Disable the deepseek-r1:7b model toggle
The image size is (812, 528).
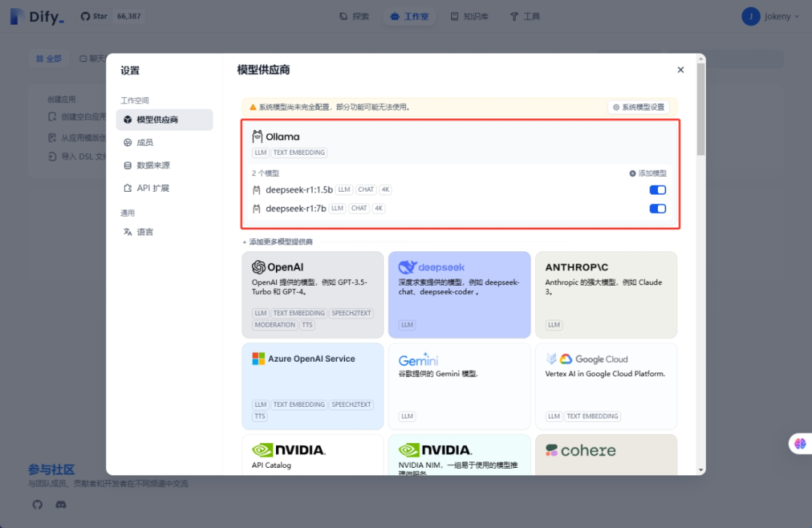657,208
